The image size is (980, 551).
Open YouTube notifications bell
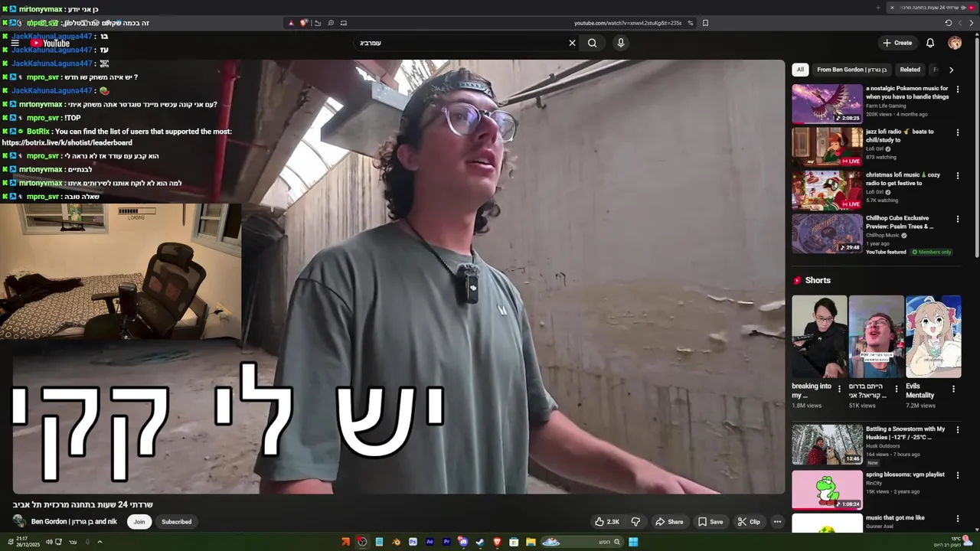[930, 43]
